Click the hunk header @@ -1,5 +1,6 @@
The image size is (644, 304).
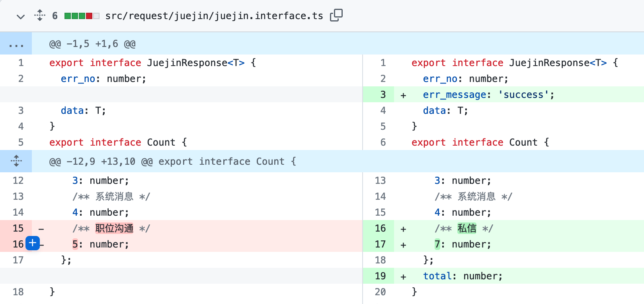pyautogui.click(x=92, y=44)
